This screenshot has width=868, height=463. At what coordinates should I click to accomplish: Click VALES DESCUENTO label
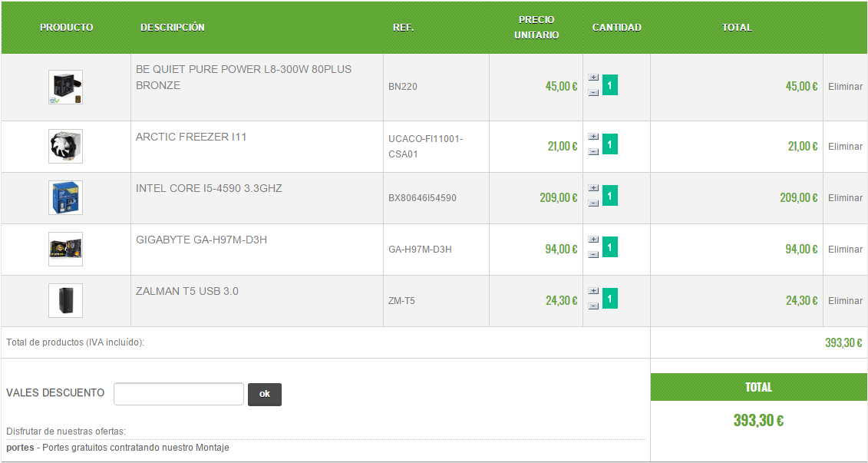click(x=55, y=393)
